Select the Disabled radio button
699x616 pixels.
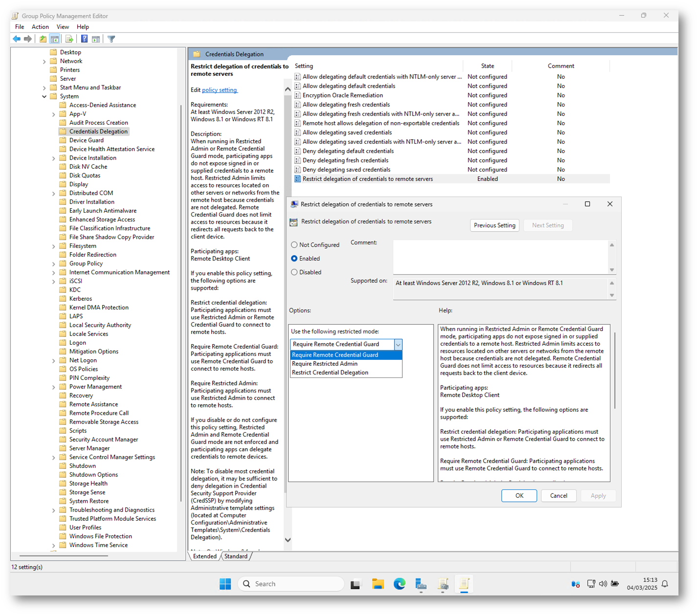294,272
